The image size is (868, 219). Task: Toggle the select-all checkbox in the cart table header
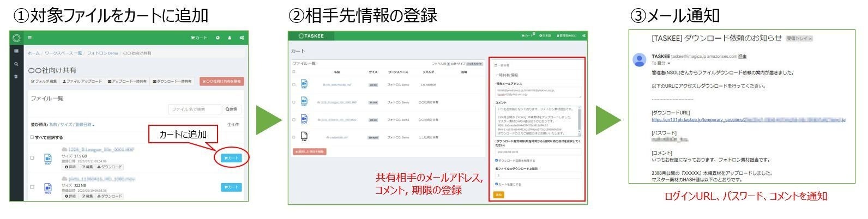click(x=294, y=72)
